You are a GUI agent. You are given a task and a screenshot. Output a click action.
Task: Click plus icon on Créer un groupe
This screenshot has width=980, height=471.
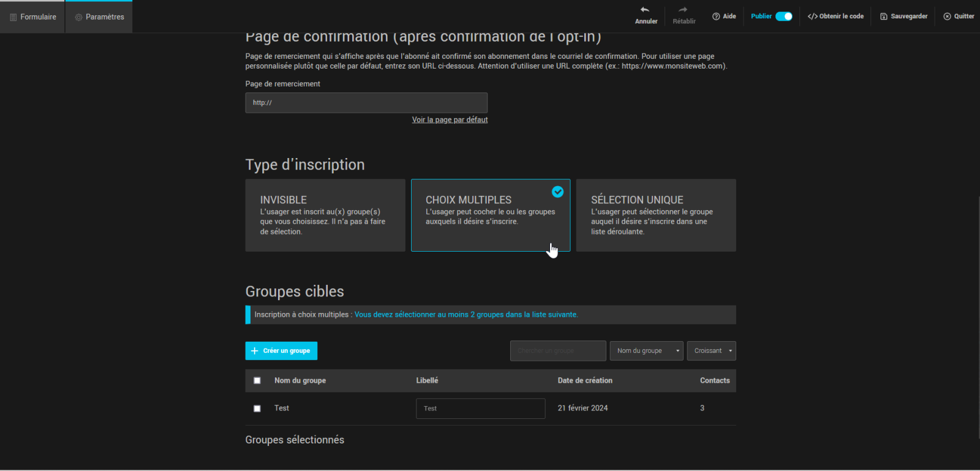point(255,351)
